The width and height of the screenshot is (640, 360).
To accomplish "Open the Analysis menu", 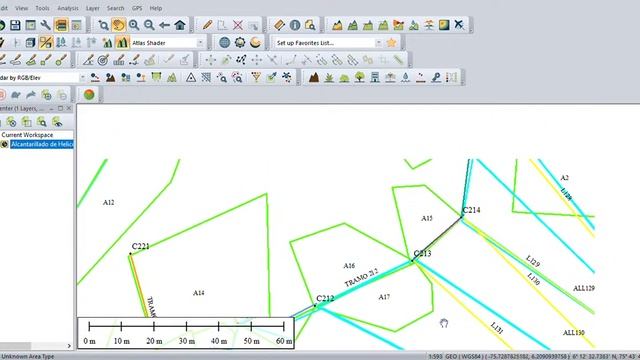I will pos(68,8).
